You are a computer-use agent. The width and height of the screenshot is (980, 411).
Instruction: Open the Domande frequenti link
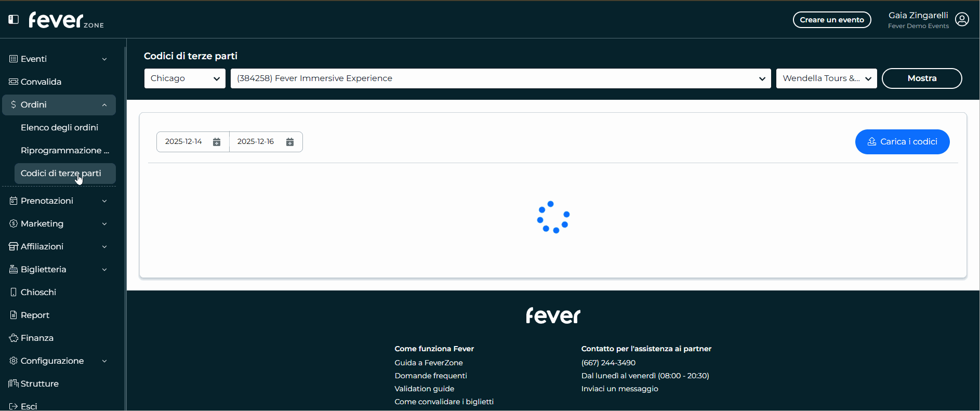(431, 376)
